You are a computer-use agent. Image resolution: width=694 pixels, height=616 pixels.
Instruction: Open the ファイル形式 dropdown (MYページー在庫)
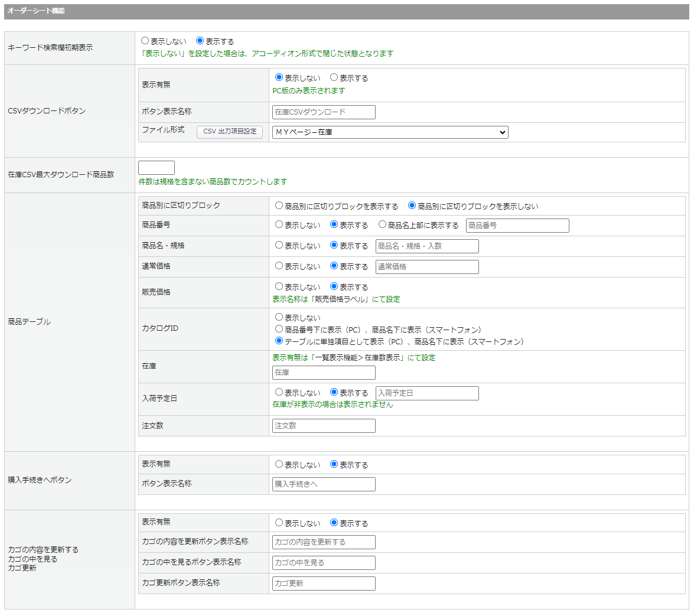[390, 132]
